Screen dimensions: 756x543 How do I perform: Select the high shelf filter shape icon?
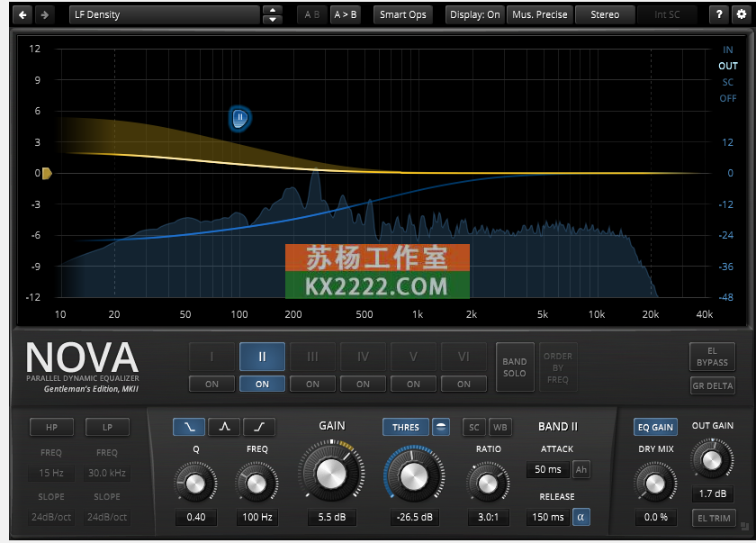[x=259, y=427]
